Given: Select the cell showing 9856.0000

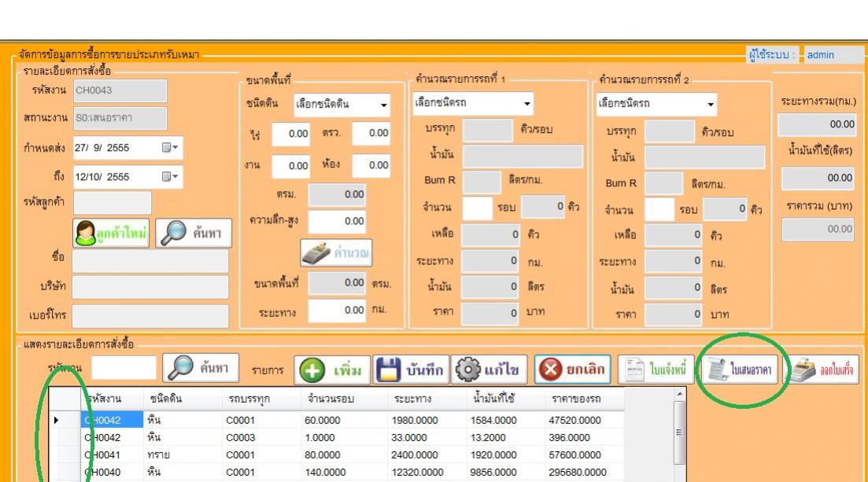Looking at the screenshot, I should point(505,472).
